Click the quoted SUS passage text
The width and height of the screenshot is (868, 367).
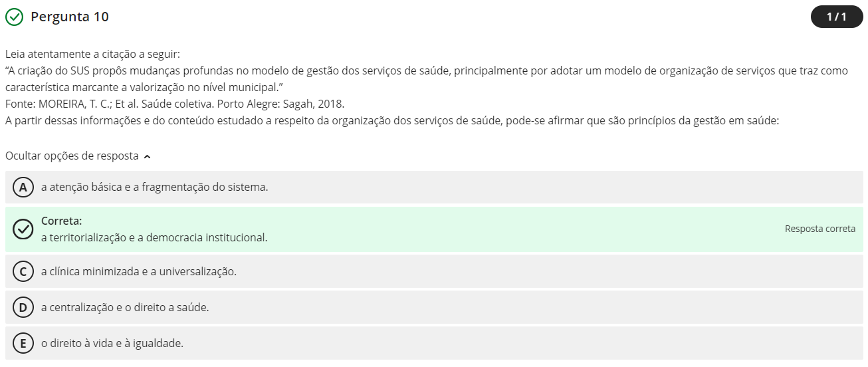click(425, 71)
